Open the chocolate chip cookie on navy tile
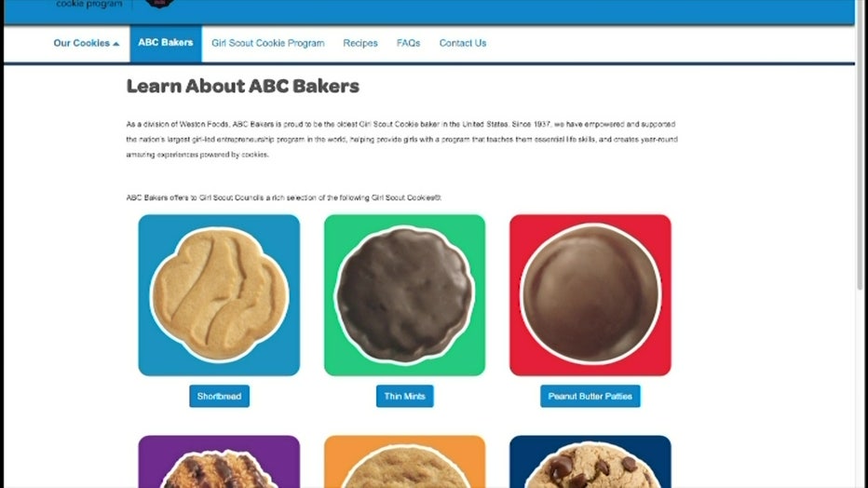Screen dimensions: 868x488 coord(590,461)
